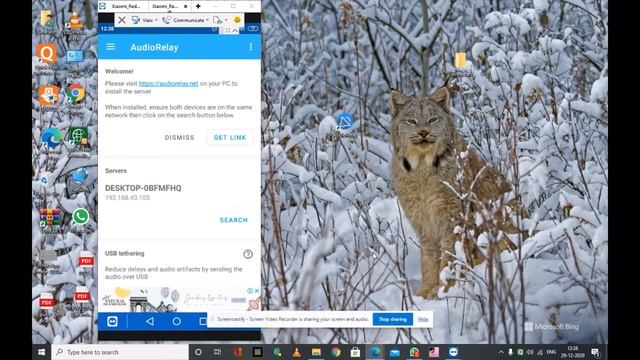Click the taskbar search box
This screenshot has width=640, height=360.
pos(120,352)
